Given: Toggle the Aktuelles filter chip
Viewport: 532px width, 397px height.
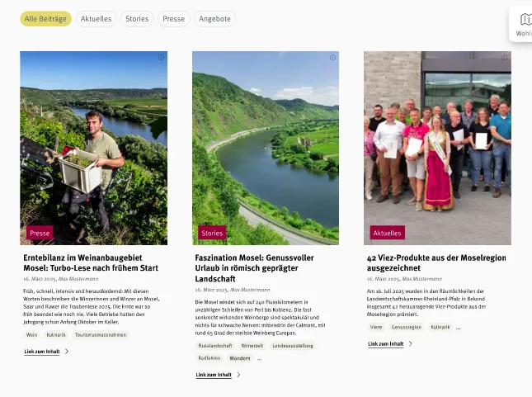Looking at the screenshot, I should point(96,19).
